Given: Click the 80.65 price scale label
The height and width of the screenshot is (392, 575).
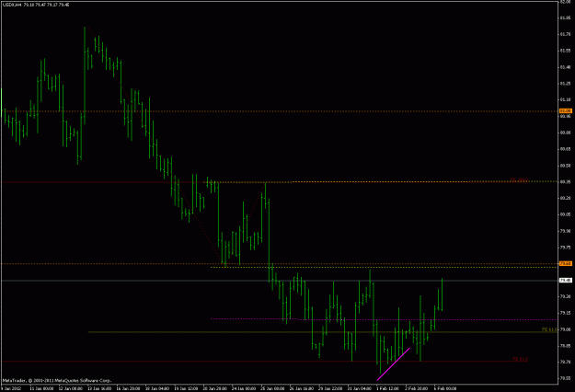Looking at the screenshot, I should pyautogui.click(x=565, y=149).
